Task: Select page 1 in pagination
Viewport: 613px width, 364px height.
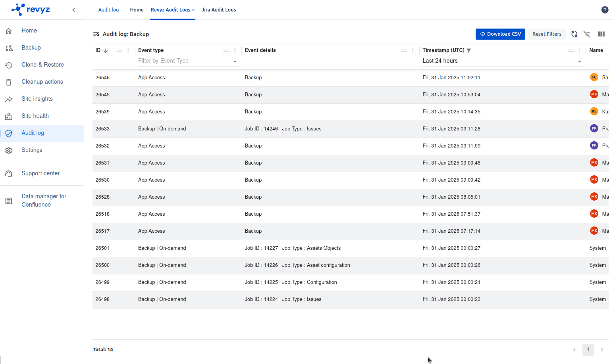Action: click(588, 349)
